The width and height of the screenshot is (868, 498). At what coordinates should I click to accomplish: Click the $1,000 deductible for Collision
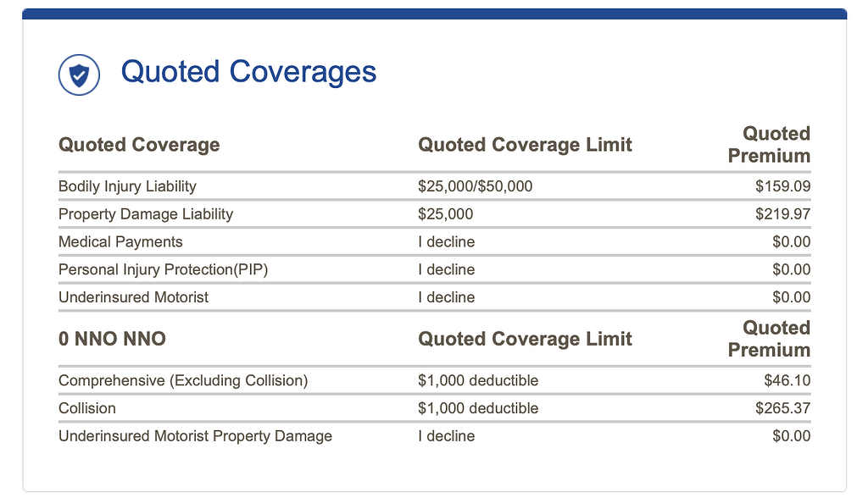[x=478, y=408]
